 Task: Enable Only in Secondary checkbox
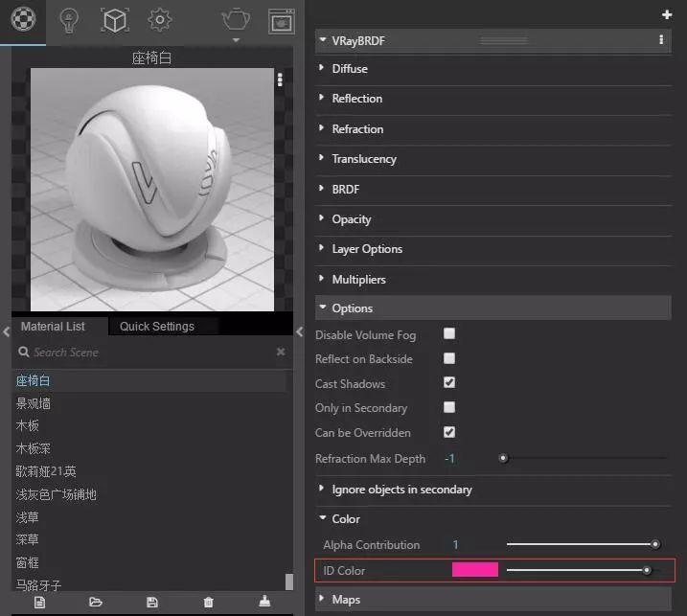449,407
